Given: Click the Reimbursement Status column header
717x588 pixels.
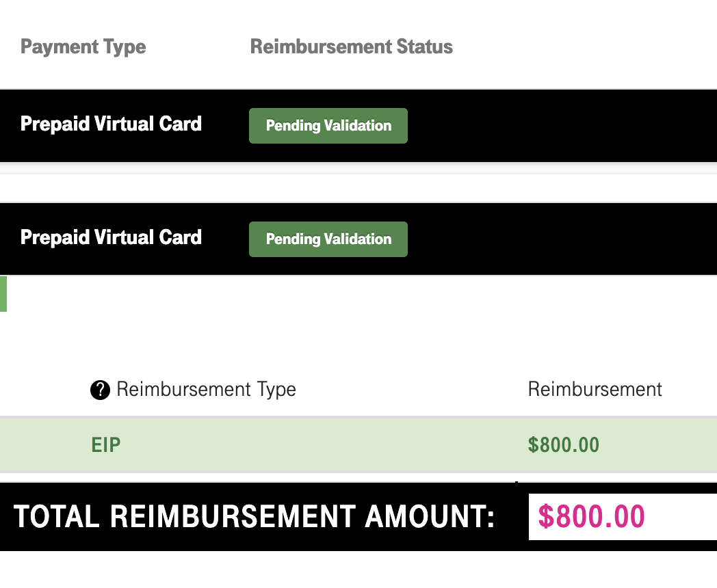Looking at the screenshot, I should 351,46.
